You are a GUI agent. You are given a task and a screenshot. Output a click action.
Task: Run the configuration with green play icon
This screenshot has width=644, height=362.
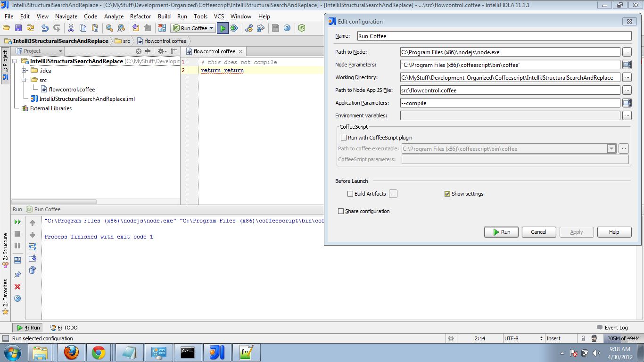[223, 28]
